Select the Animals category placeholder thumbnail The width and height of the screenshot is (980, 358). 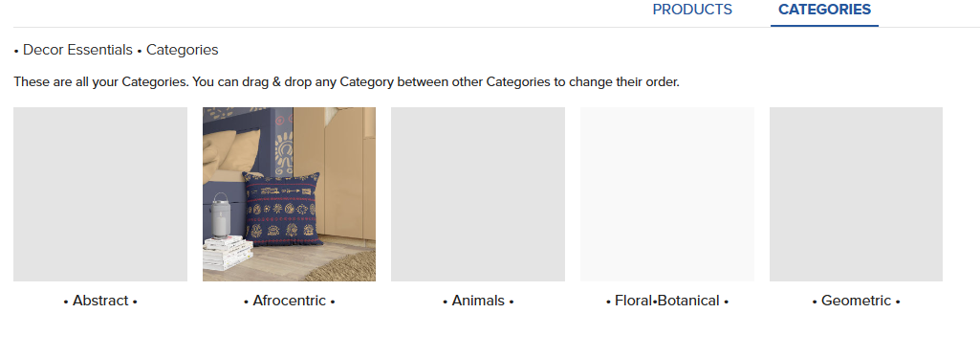click(x=478, y=194)
